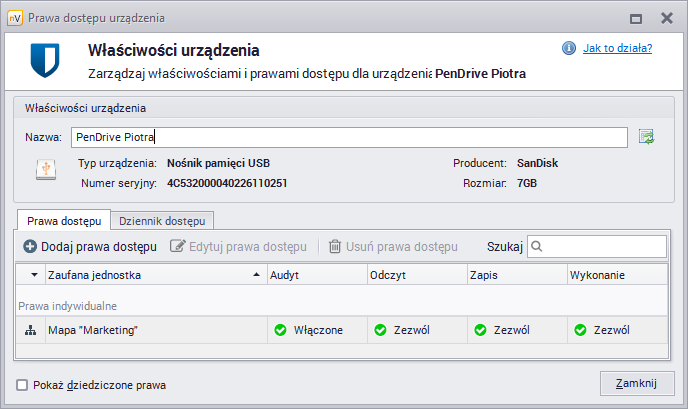
Task: Click the Zapis column header
Action: pos(517,275)
